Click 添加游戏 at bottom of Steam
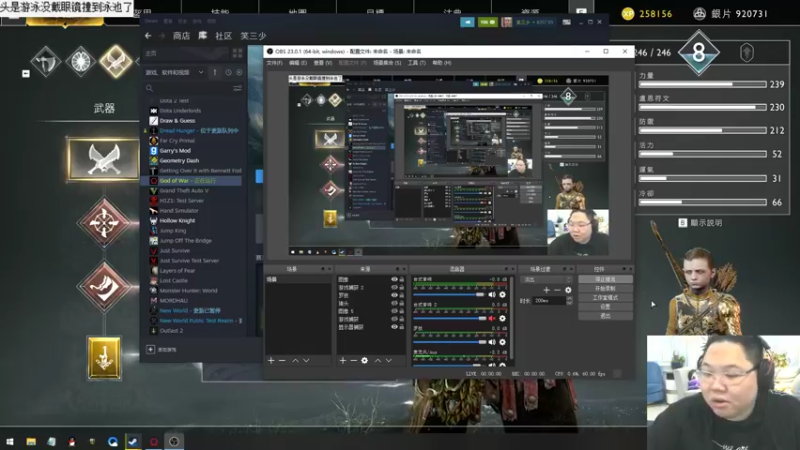The width and height of the screenshot is (800, 450). pos(162,349)
